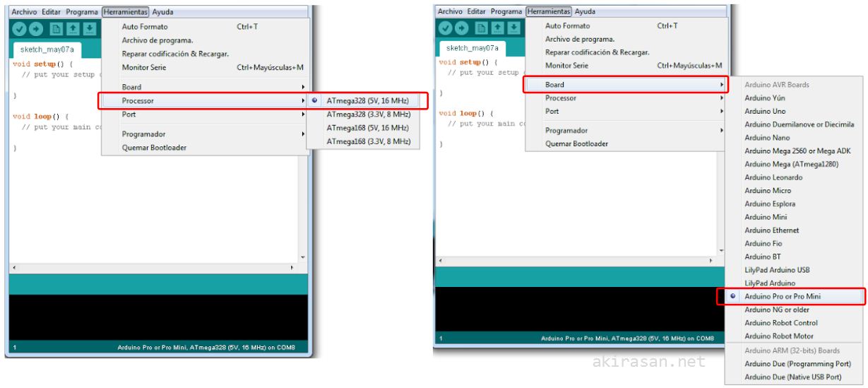Expand Port submenu in right window
Viewport: 868px width, 388px height.
626,111
